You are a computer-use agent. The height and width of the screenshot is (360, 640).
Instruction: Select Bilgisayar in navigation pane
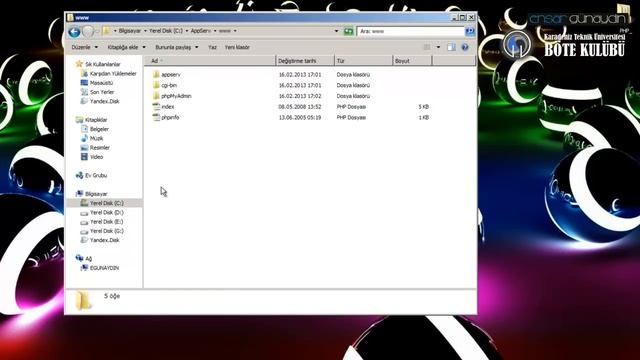tap(96, 194)
